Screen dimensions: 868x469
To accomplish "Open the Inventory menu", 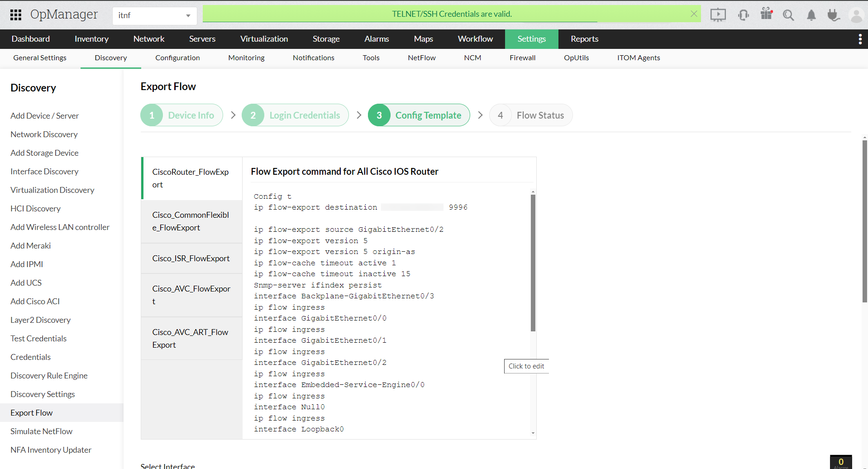I will tap(91, 39).
